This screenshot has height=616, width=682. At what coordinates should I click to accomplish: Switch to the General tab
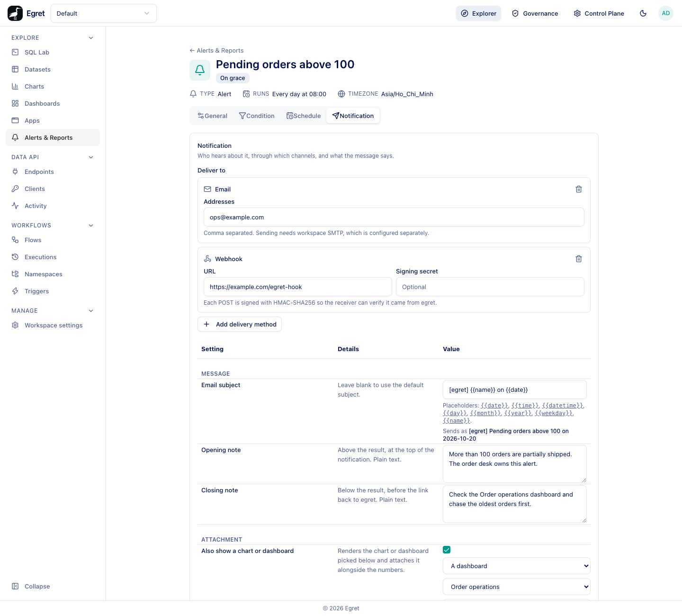click(212, 116)
